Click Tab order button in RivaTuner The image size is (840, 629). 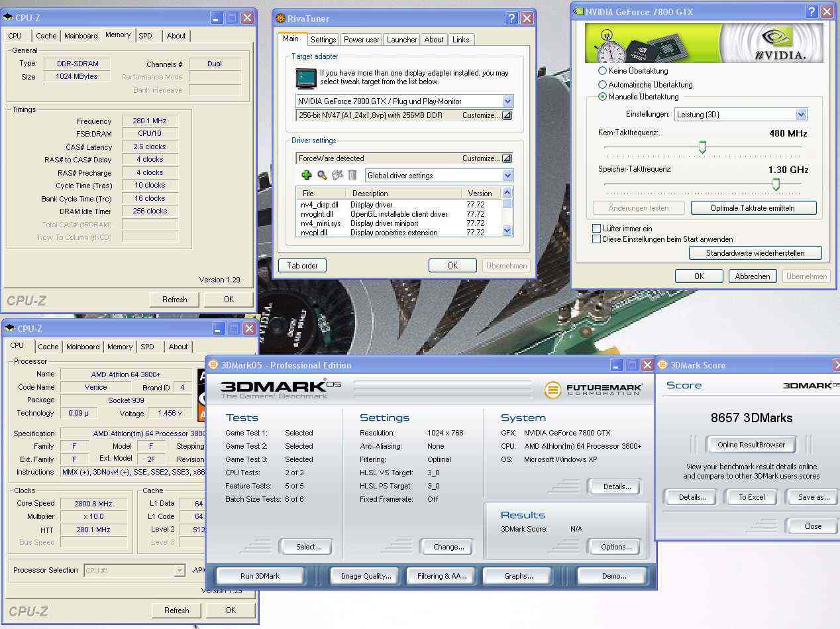(302, 266)
